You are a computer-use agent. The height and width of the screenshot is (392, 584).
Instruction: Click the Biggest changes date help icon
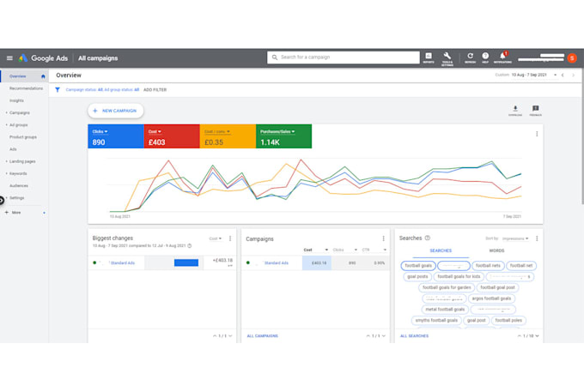coord(190,245)
